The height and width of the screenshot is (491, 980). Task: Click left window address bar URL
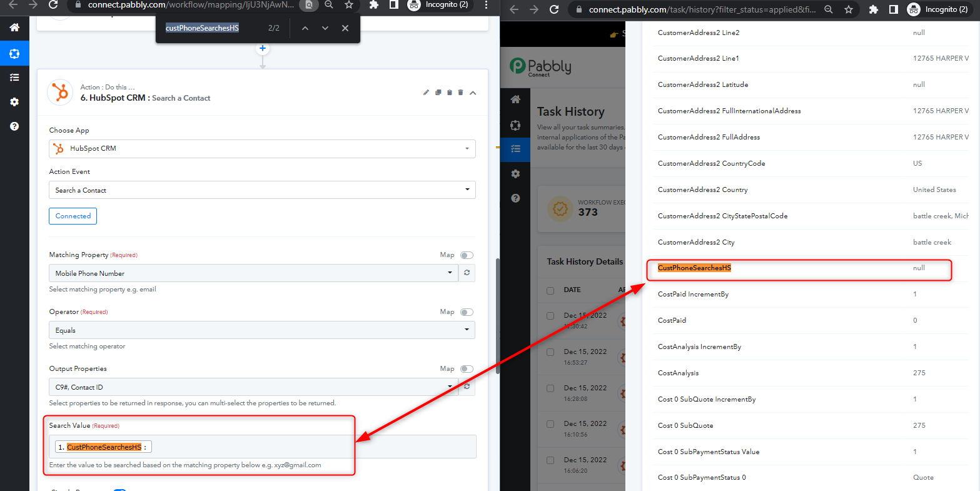pos(191,5)
